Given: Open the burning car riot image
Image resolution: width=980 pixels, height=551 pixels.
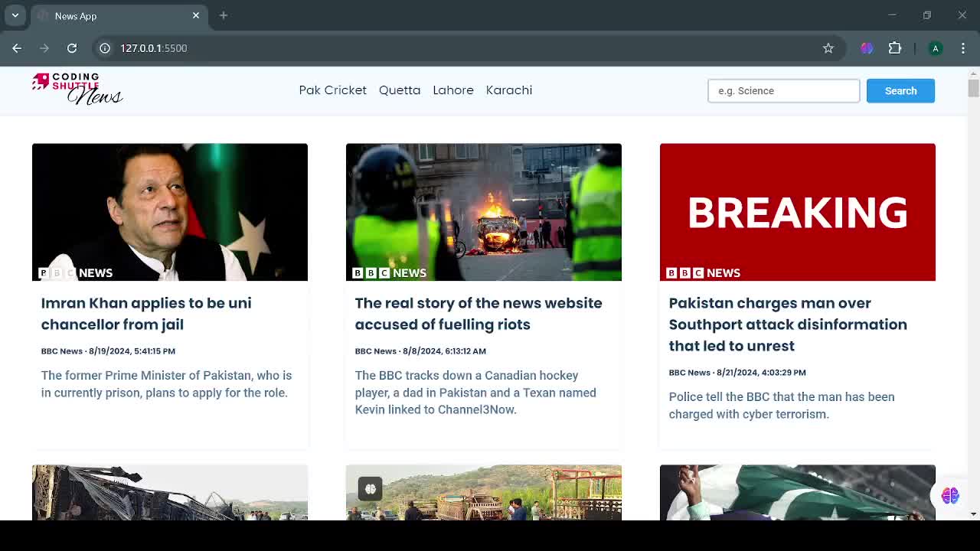Looking at the screenshot, I should (x=484, y=212).
